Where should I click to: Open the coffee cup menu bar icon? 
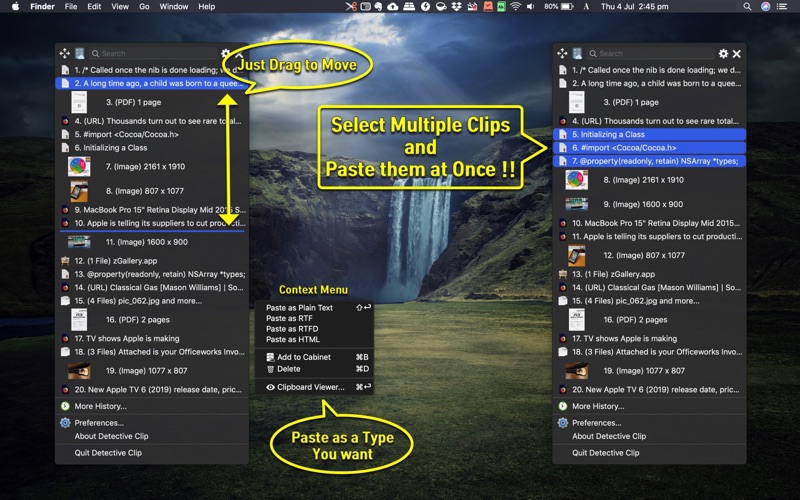[x=441, y=7]
